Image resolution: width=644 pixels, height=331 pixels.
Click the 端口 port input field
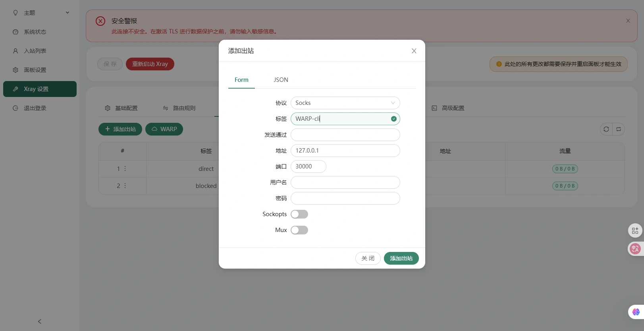309,166
